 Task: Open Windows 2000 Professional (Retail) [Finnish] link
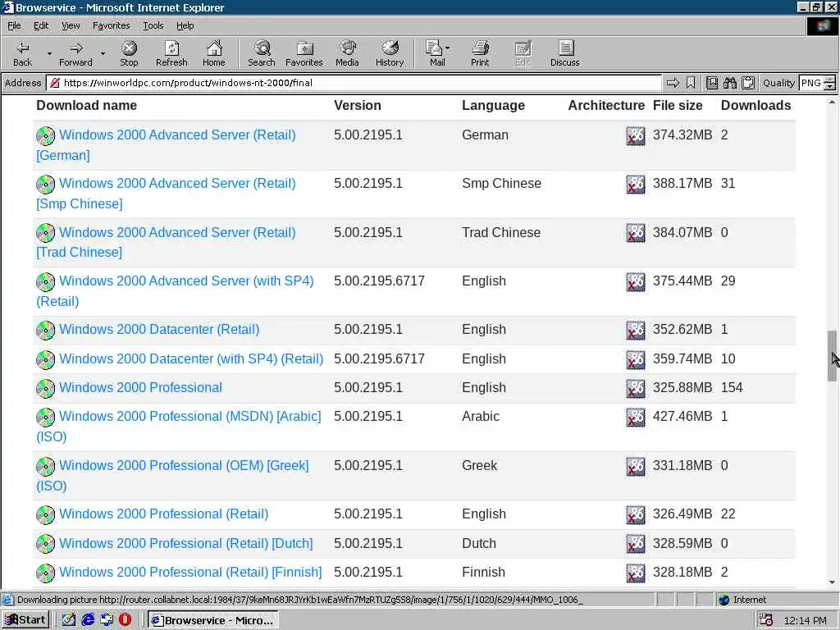tap(190, 572)
